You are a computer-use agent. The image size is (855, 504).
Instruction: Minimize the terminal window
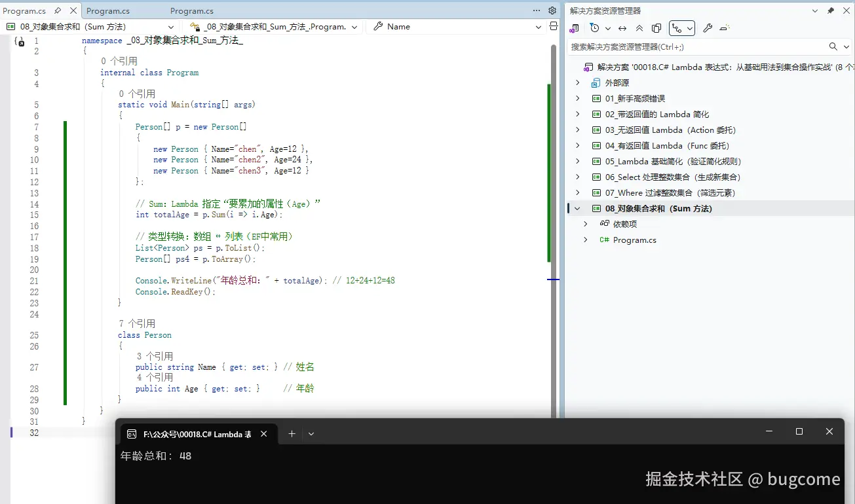pos(769,431)
